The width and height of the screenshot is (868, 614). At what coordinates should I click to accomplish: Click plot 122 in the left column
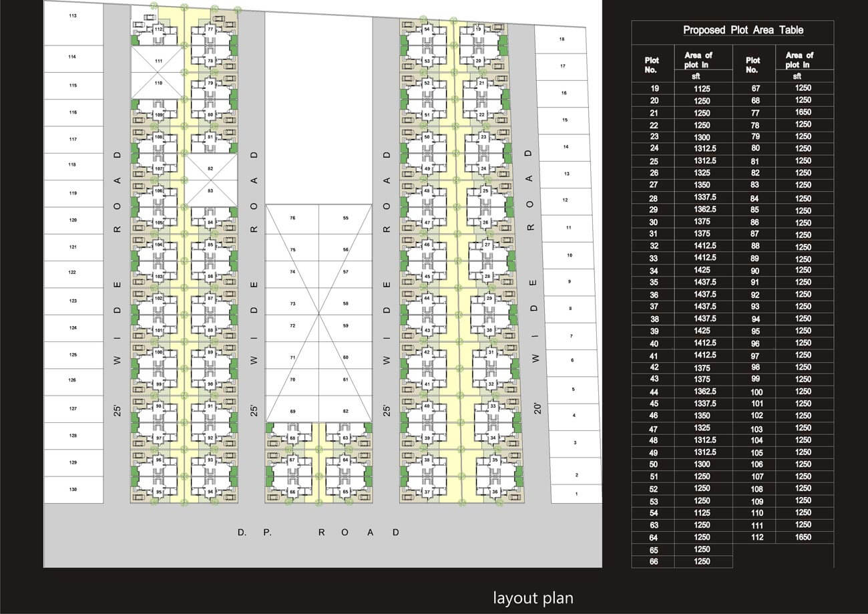(73, 273)
